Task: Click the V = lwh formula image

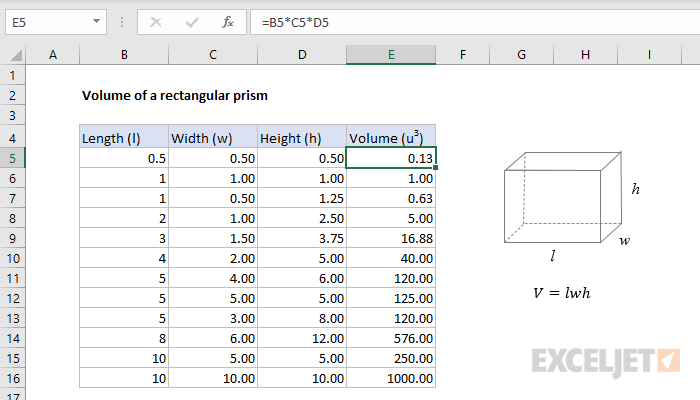Action: point(562,293)
